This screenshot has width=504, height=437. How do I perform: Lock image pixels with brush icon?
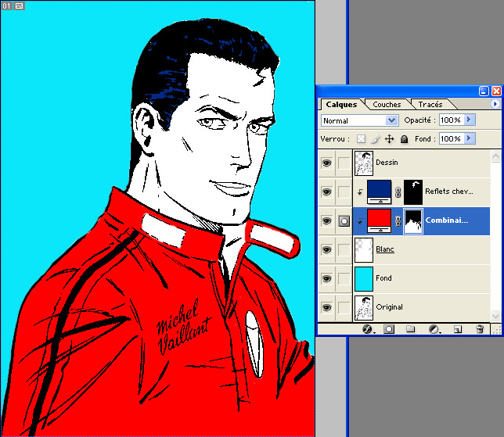tap(375, 138)
